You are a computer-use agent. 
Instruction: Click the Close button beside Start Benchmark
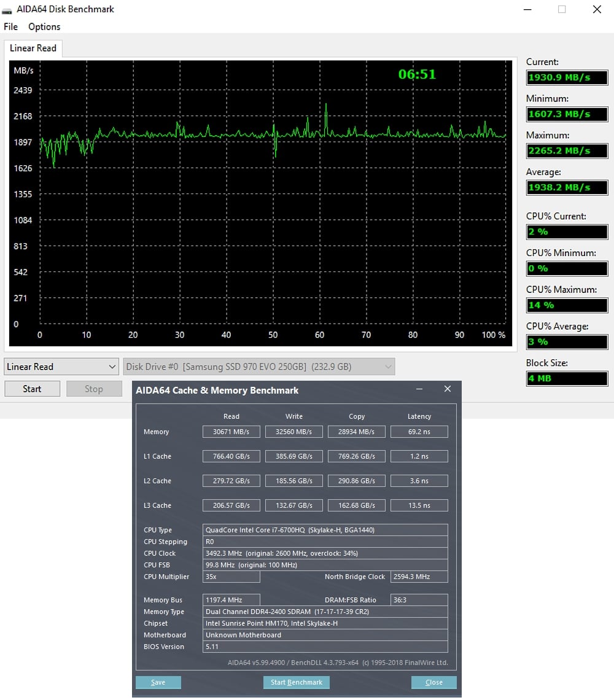click(434, 682)
